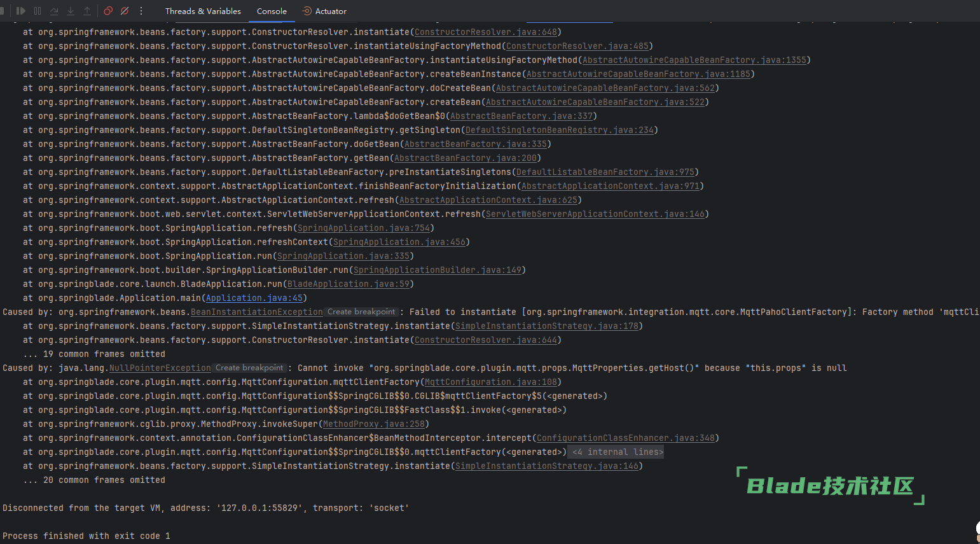The image size is (980, 544).
Task: Switch to the Threads & Variables tab
Action: [x=203, y=11]
